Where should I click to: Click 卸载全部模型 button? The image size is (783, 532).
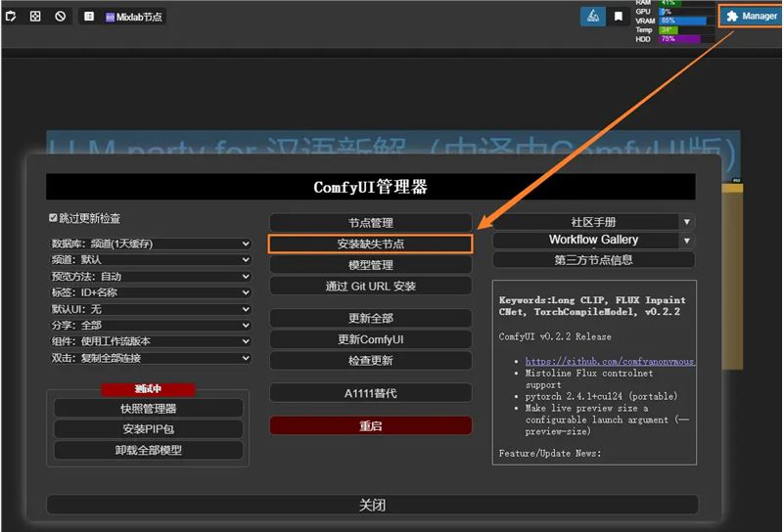pyautogui.click(x=149, y=450)
